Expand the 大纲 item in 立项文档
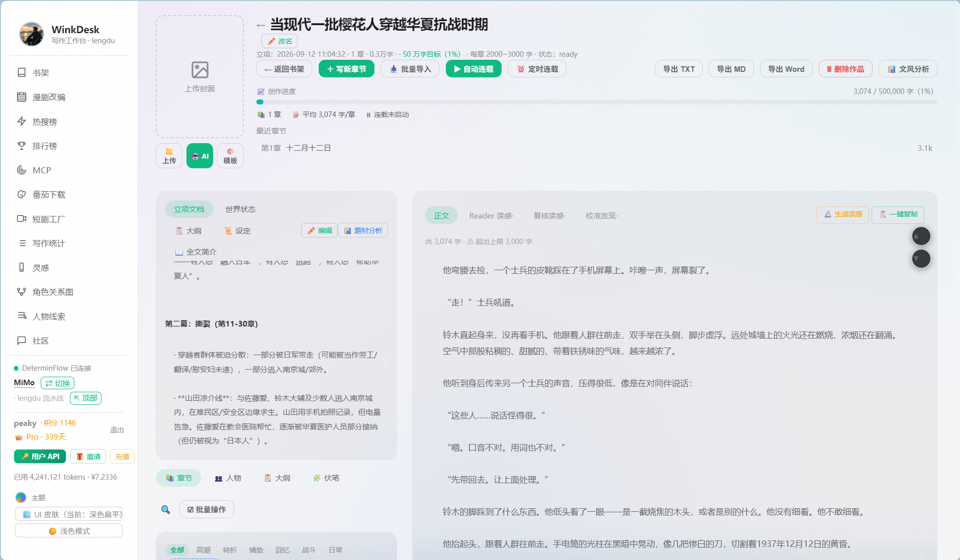The height and width of the screenshot is (560, 960). [x=188, y=231]
